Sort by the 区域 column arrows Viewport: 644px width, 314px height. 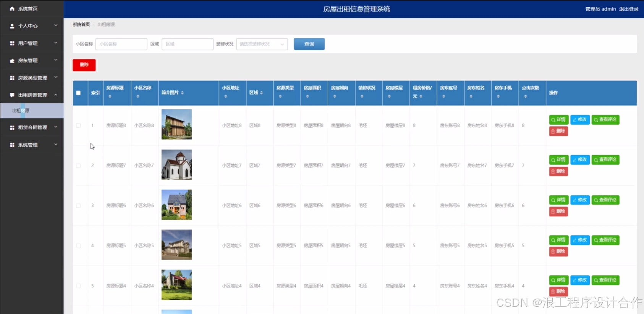point(261,93)
